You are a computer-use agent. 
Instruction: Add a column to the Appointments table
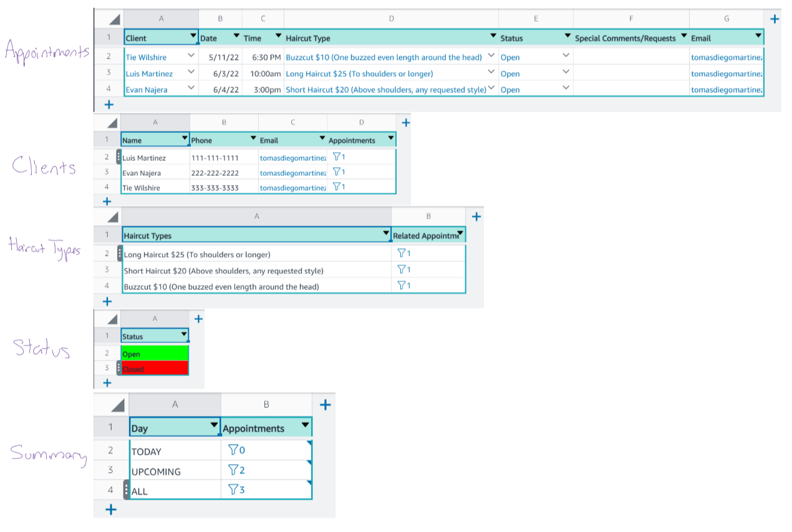pyautogui.click(x=775, y=19)
